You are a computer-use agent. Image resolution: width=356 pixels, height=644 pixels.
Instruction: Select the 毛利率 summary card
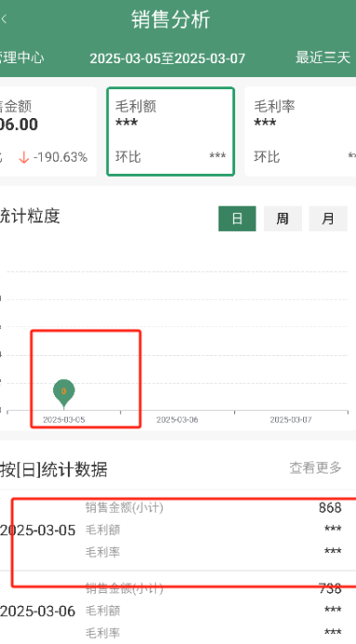pyautogui.click(x=300, y=131)
